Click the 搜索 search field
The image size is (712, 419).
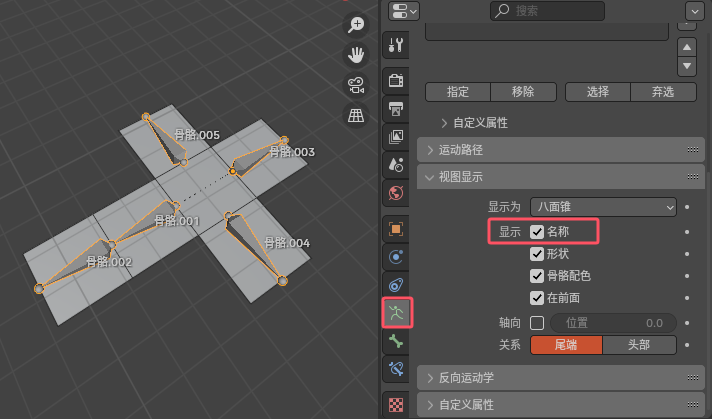pyautogui.click(x=547, y=11)
